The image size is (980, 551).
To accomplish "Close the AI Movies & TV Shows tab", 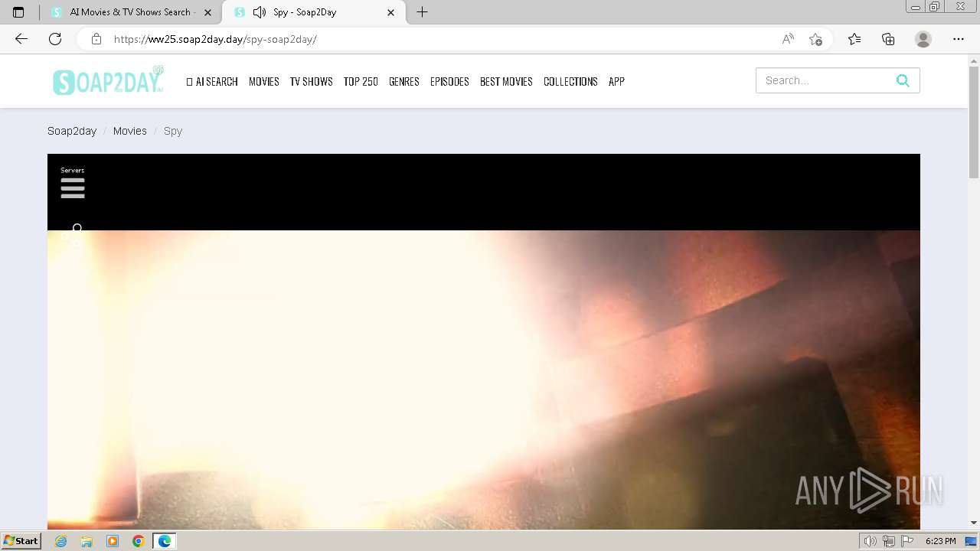I will point(207,12).
